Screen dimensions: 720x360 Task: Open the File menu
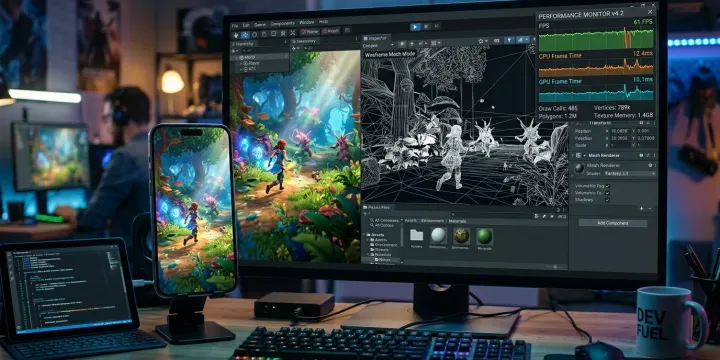pyautogui.click(x=235, y=26)
